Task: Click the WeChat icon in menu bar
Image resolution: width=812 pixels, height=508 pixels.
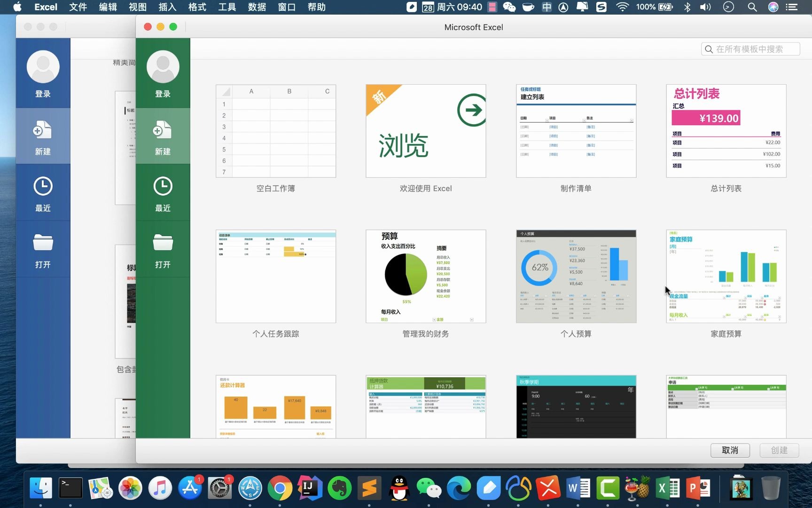Action: coord(509,7)
